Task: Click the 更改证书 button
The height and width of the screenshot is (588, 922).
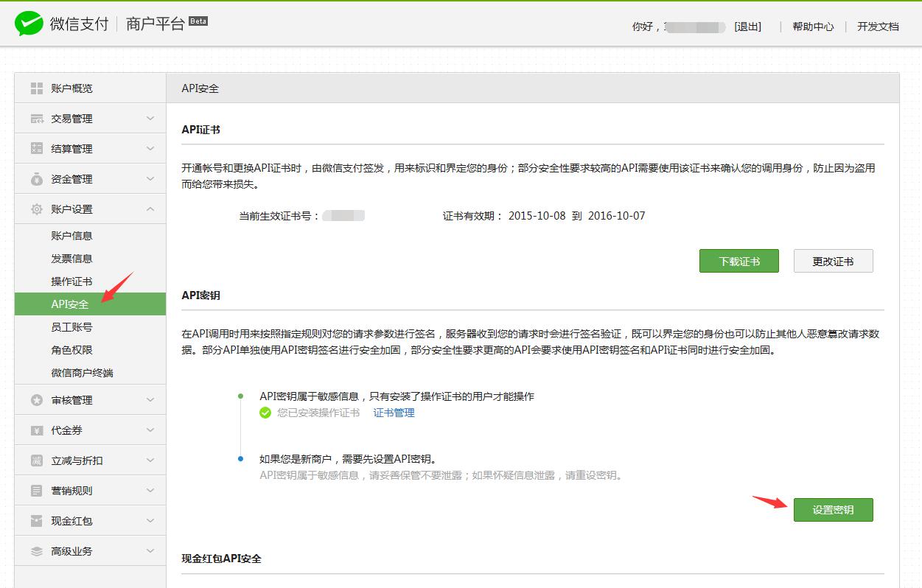Action: click(833, 261)
